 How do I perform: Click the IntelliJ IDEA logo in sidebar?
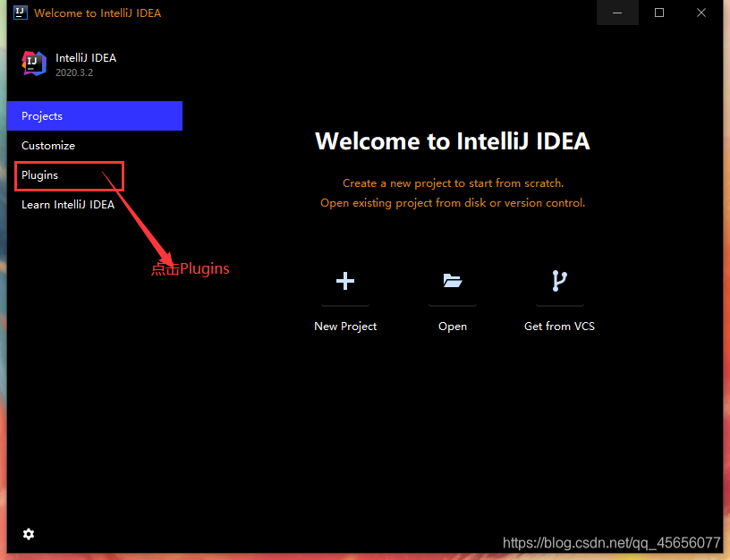(34, 64)
